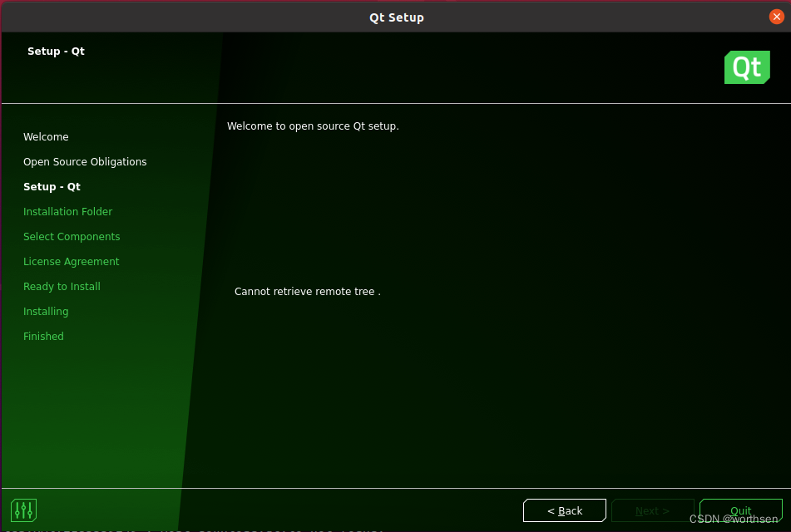Image resolution: width=791 pixels, height=532 pixels.
Task: Select the Installing step
Action: coord(46,312)
